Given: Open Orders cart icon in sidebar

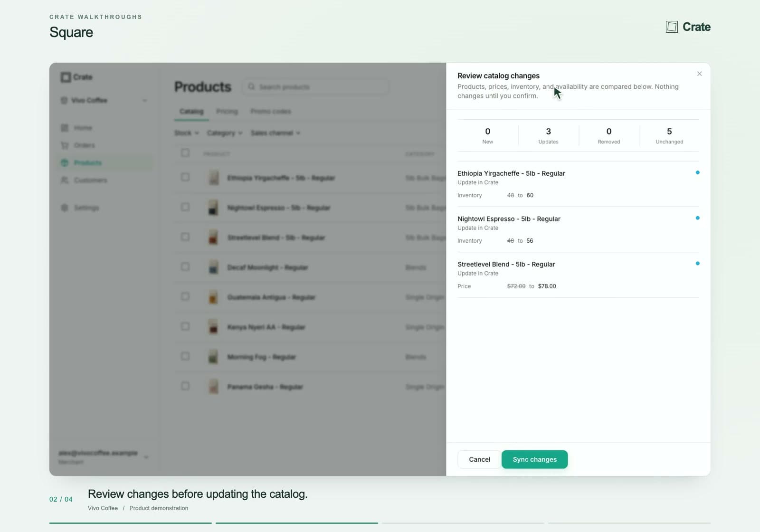Looking at the screenshot, I should pos(65,145).
